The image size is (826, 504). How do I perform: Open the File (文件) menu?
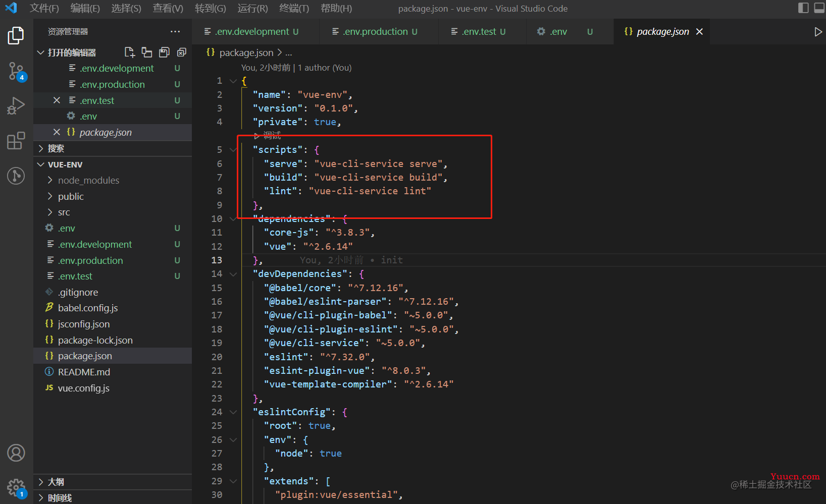pyautogui.click(x=44, y=8)
